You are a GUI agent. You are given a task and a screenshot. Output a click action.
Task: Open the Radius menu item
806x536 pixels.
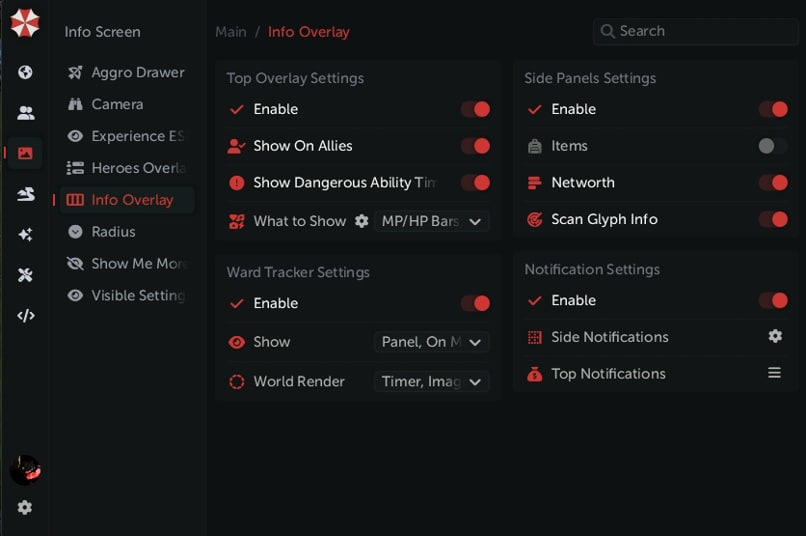[x=112, y=231]
